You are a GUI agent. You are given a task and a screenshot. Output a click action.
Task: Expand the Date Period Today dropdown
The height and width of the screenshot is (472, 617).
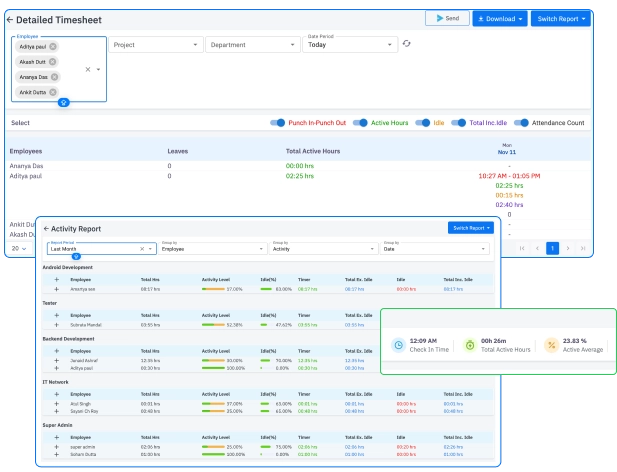coord(350,45)
